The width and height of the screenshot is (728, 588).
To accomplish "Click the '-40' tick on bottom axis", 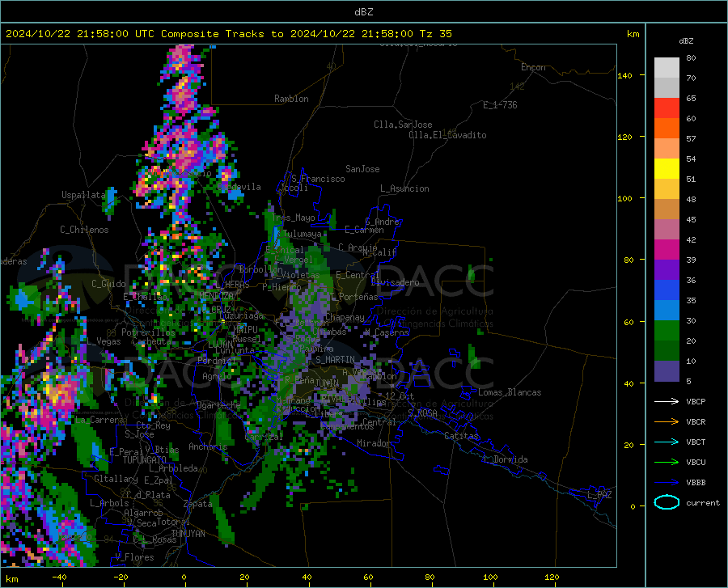I will tap(59, 577).
